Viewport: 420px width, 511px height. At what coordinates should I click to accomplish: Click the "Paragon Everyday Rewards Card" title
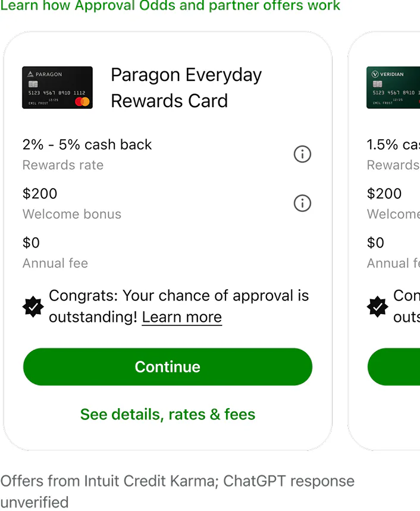click(186, 87)
